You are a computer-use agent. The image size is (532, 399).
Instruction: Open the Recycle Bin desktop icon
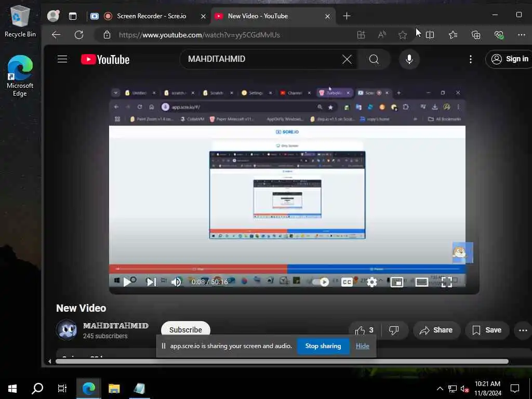click(20, 21)
